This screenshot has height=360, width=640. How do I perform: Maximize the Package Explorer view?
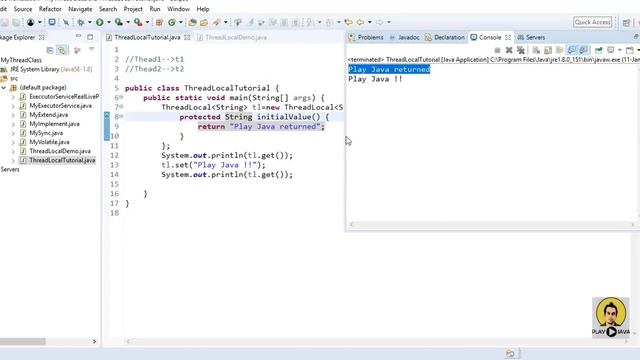tap(90, 37)
